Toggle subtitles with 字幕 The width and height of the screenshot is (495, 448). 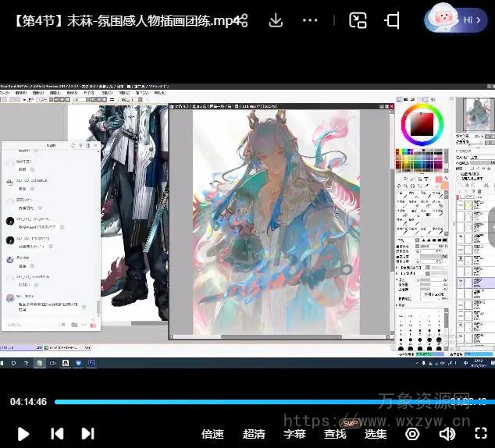294,434
